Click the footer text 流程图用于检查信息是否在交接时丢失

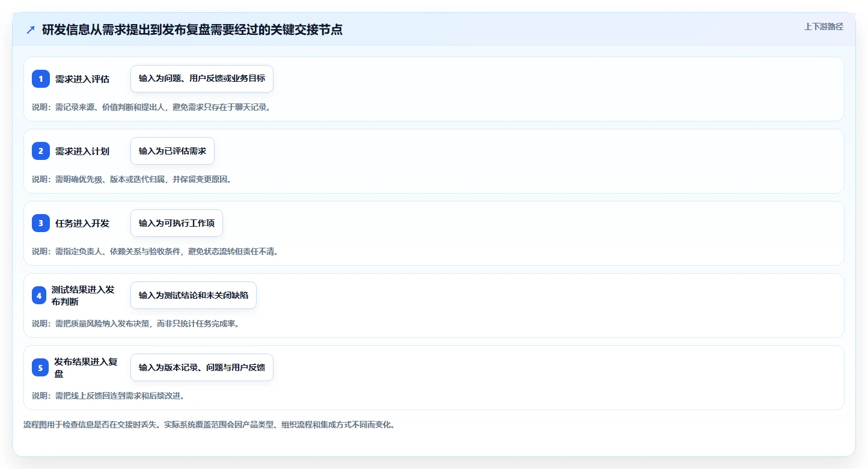(209, 425)
